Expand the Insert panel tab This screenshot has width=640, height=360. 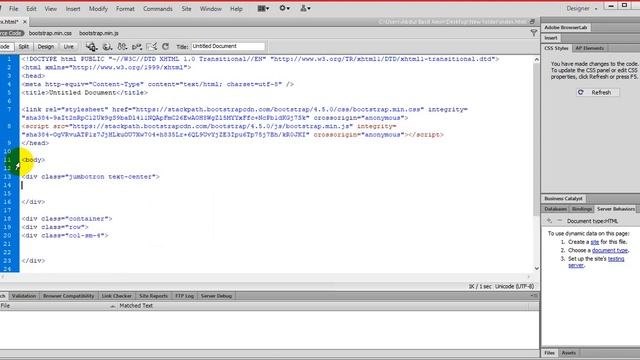pyautogui.click(x=551, y=38)
